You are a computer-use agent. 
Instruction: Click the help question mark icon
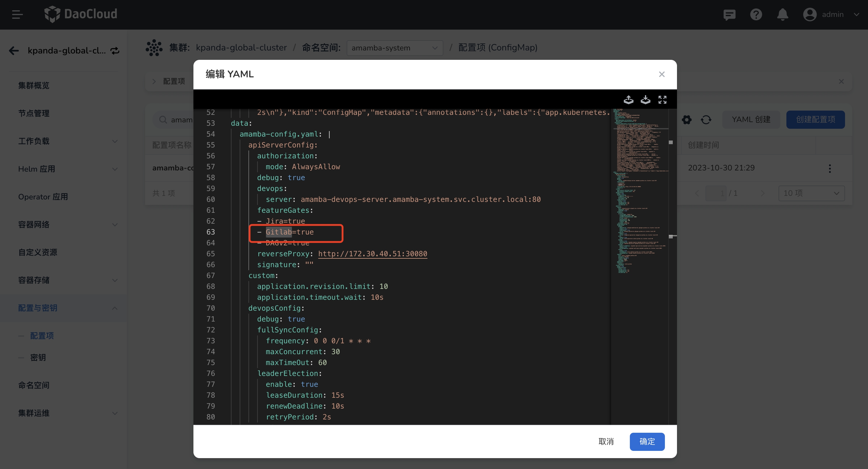pyautogui.click(x=756, y=15)
